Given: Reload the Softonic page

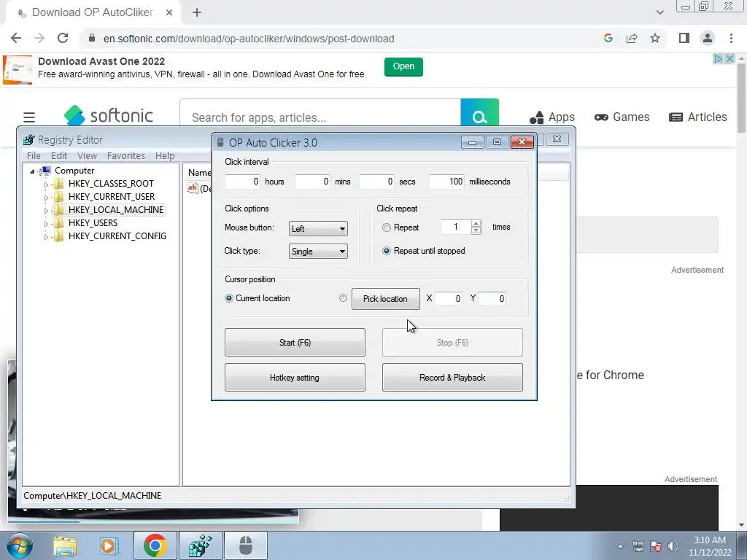Looking at the screenshot, I should (63, 39).
